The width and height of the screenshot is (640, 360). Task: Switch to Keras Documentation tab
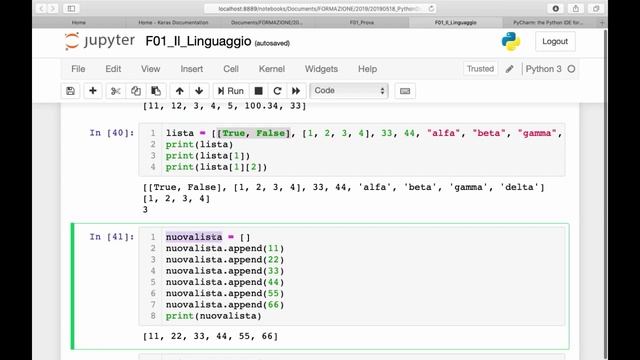point(173,22)
